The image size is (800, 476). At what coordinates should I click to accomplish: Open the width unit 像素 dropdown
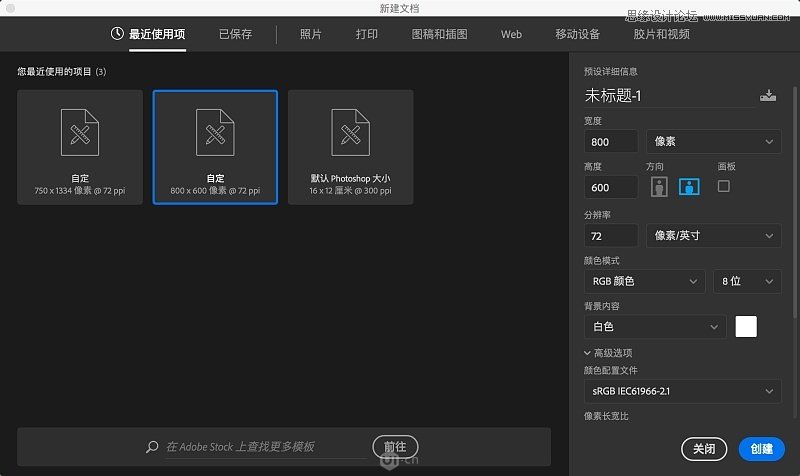pos(713,142)
